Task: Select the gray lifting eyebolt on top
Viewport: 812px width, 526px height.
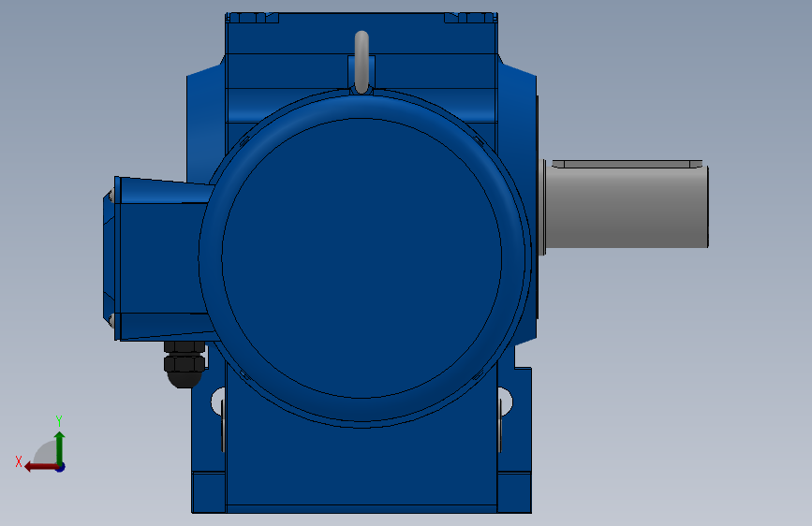Action: (x=362, y=62)
